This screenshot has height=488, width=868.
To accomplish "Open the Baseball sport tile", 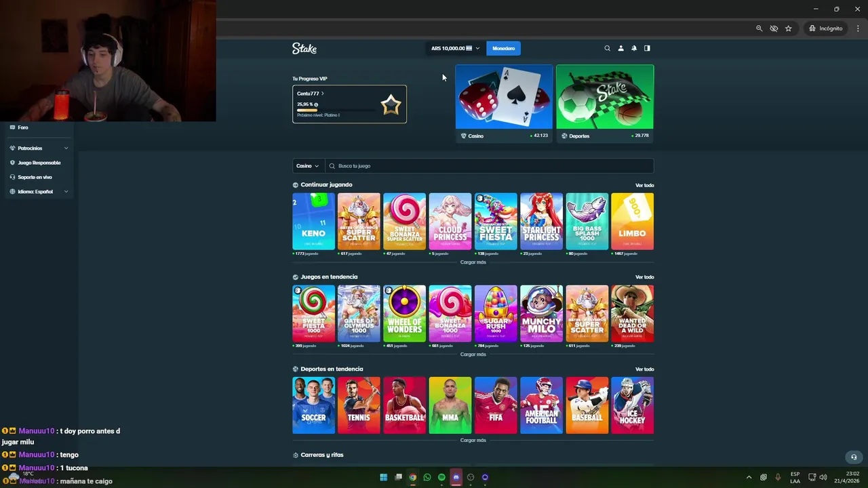I will (x=587, y=405).
